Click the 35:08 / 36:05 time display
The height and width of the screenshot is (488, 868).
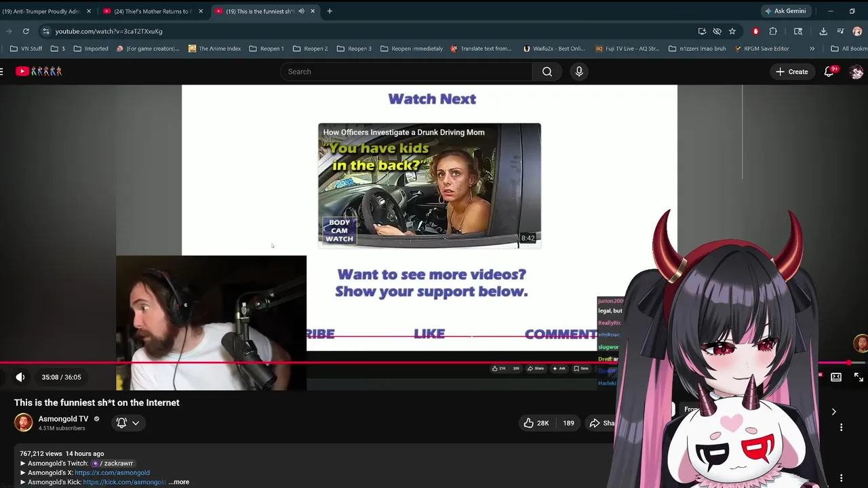(x=61, y=377)
